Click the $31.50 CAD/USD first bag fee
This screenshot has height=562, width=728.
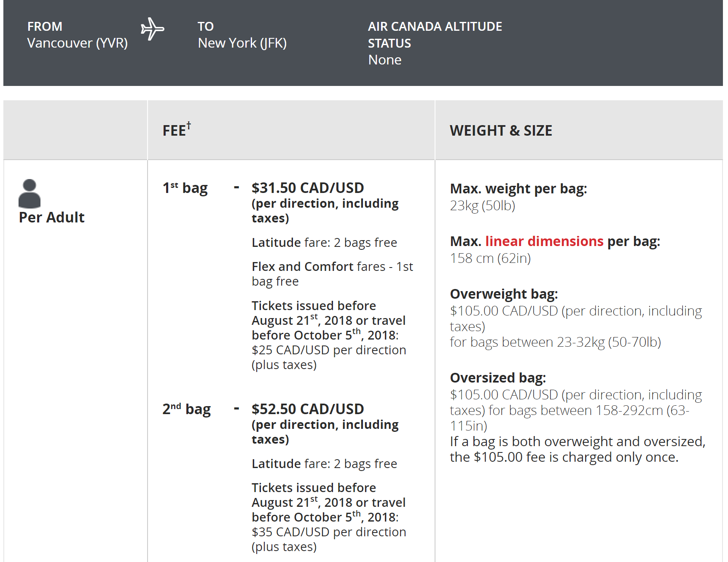tap(308, 188)
